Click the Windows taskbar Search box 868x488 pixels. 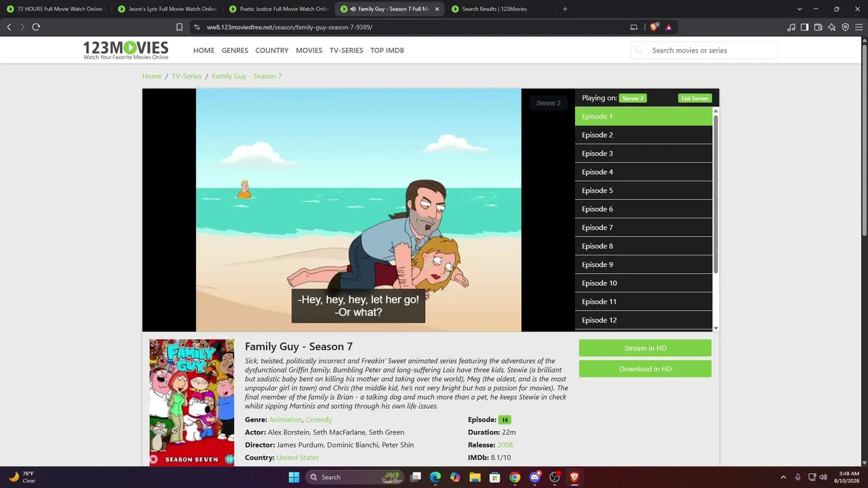coord(354,477)
